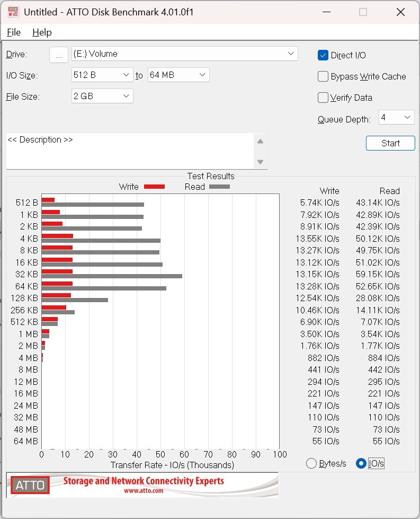The width and height of the screenshot is (420, 519).
Task: Disable the Direct I/O checkbox
Action: pos(323,55)
